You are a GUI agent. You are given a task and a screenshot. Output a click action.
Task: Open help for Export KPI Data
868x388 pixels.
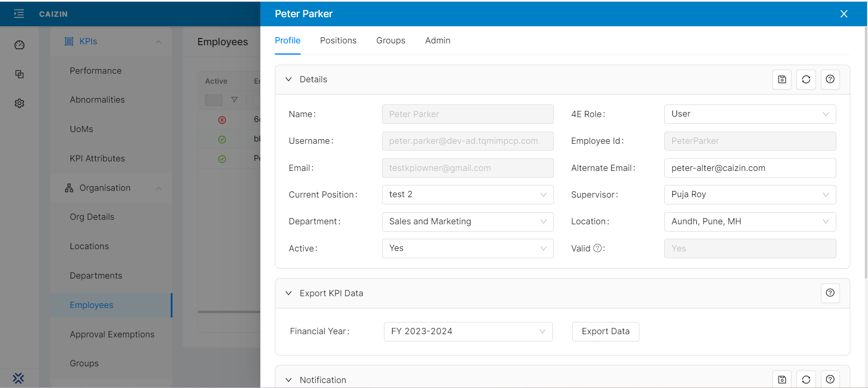click(x=830, y=293)
